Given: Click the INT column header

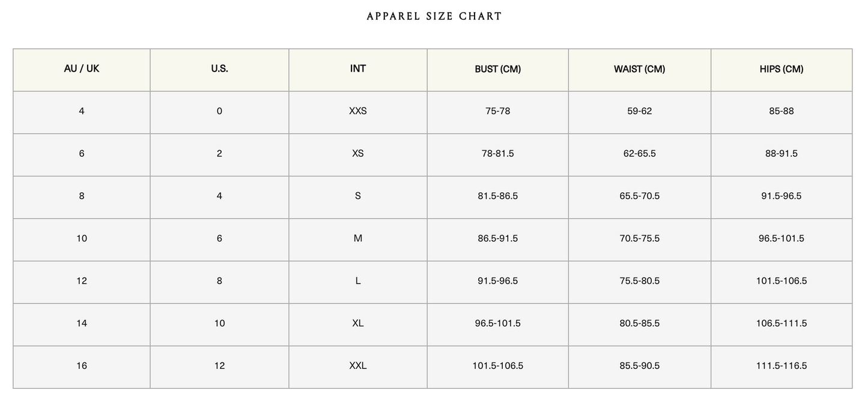Looking at the screenshot, I should 358,69.
